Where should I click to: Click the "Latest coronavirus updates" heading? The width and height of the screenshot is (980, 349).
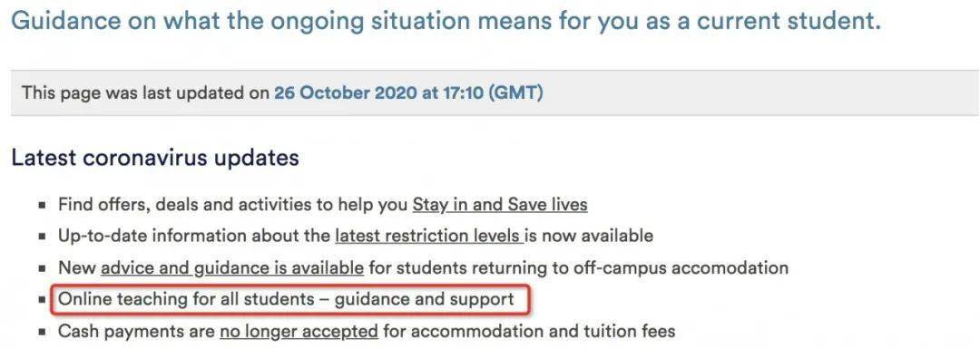point(155,158)
